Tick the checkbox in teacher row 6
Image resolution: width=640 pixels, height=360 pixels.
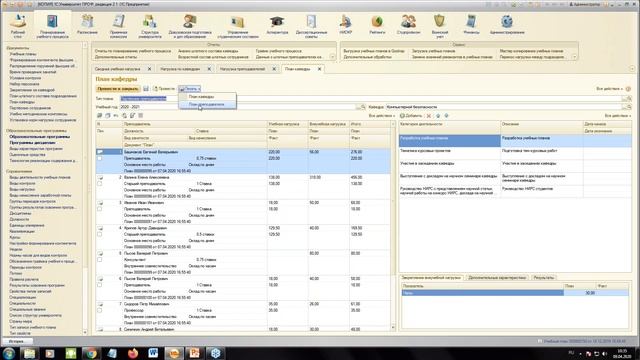[x=100, y=285]
